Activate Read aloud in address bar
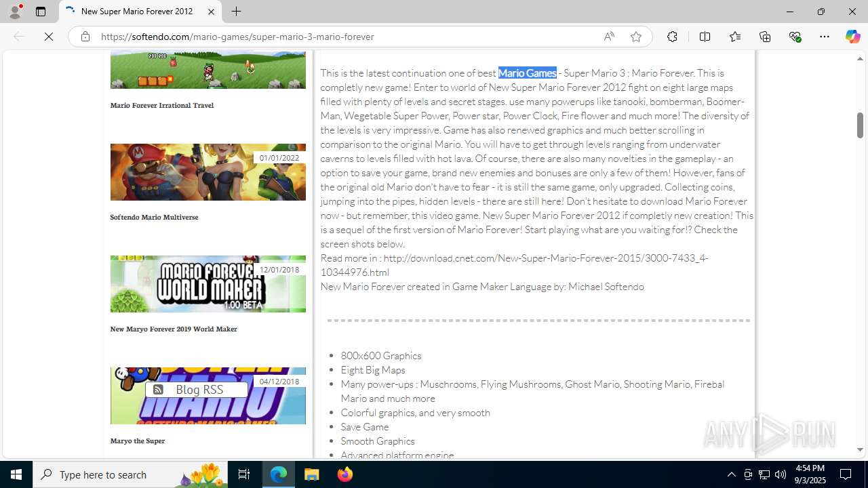Image resolution: width=868 pixels, height=488 pixels. (609, 37)
